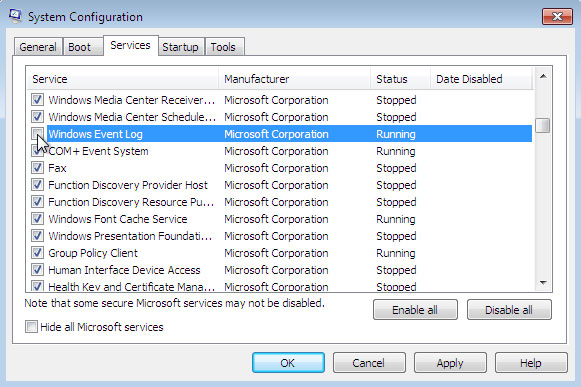Image resolution: width=581 pixels, height=387 pixels.
Task: Uncheck Function Discovery Resource Publication checkbox
Action: 37,202
